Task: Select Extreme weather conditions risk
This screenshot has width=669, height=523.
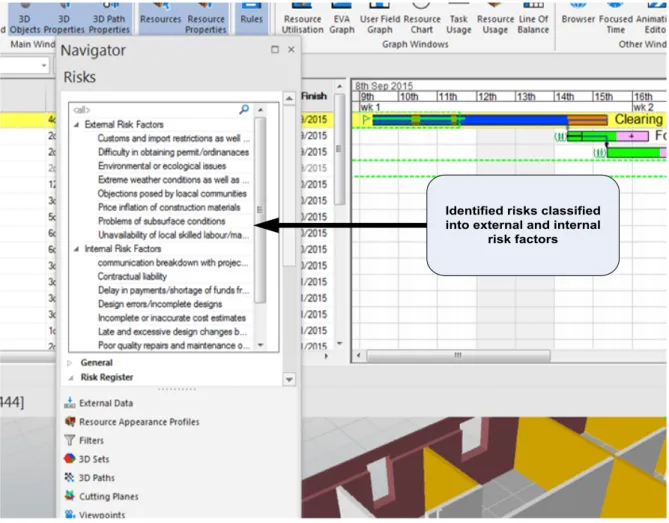Action: 173,180
